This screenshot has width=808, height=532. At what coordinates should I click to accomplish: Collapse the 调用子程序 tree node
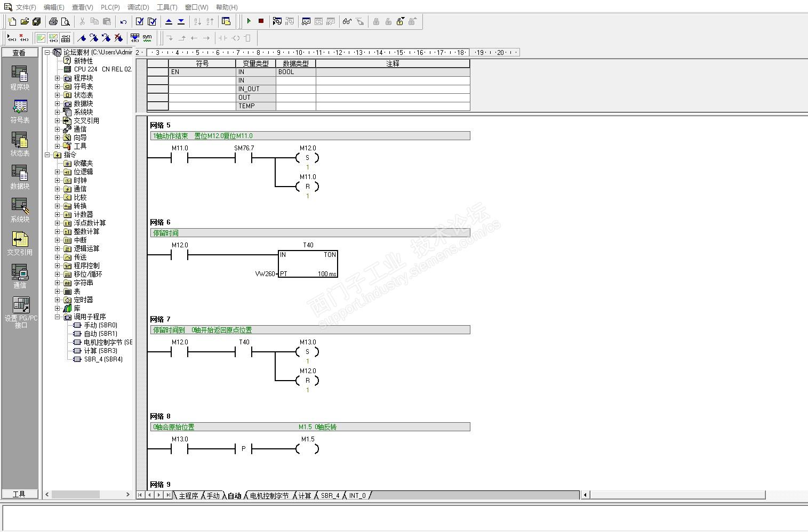coord(58,317)
